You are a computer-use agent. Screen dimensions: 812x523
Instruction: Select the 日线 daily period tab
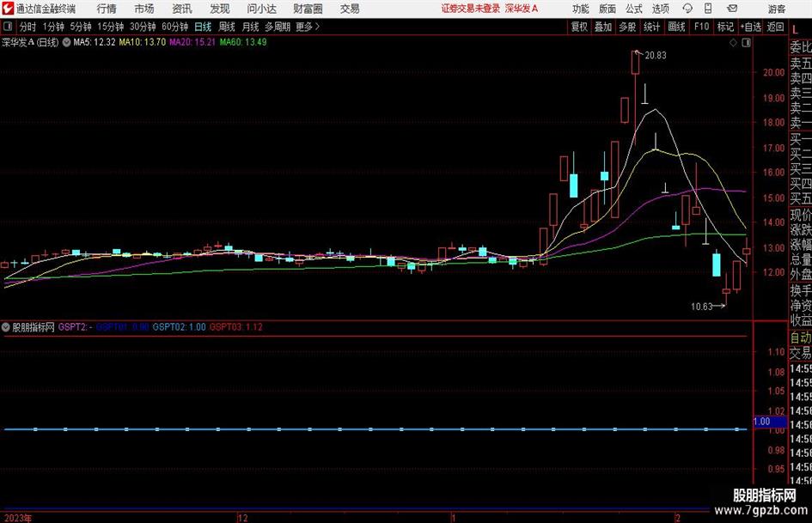tap(203, 27)
